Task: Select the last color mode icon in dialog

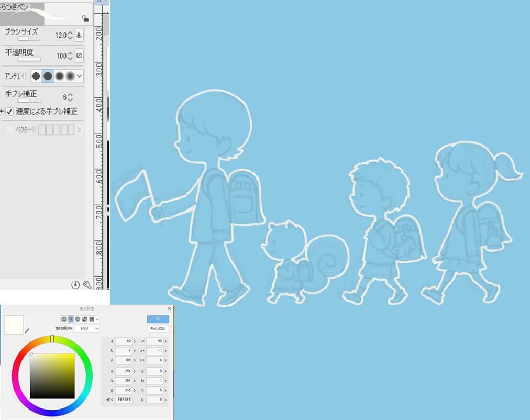Action: pos(91,319)
